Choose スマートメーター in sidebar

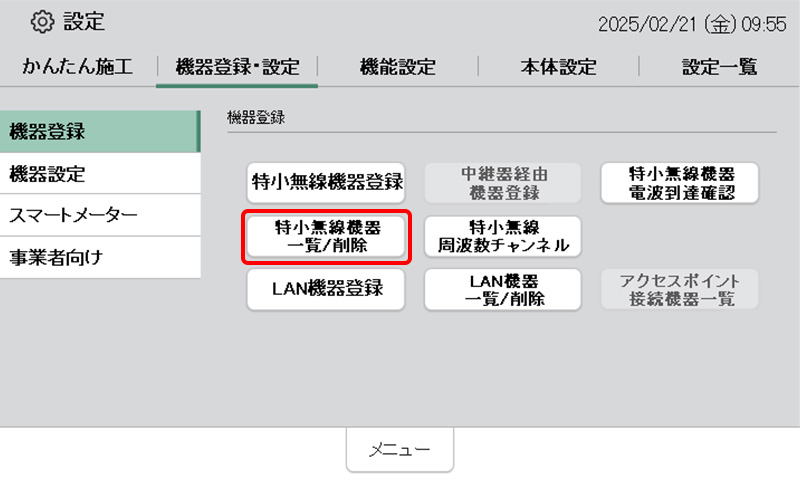(x=100, y=215)
